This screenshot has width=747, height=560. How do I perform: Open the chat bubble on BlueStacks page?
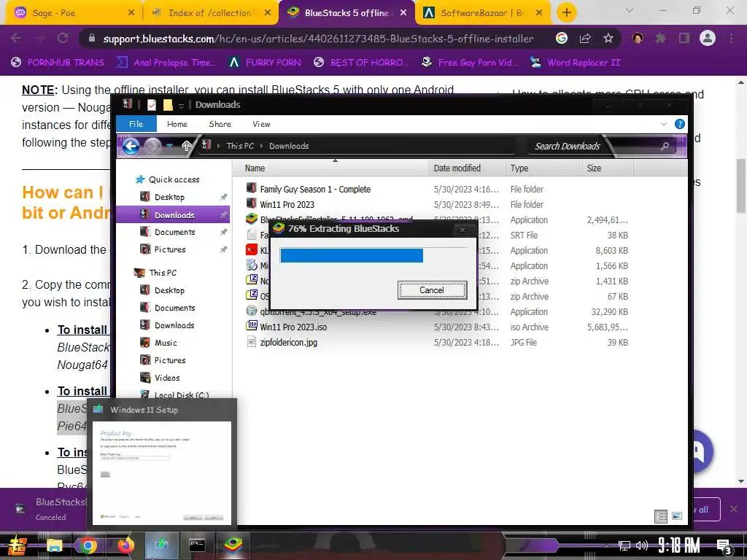(698, 451)
